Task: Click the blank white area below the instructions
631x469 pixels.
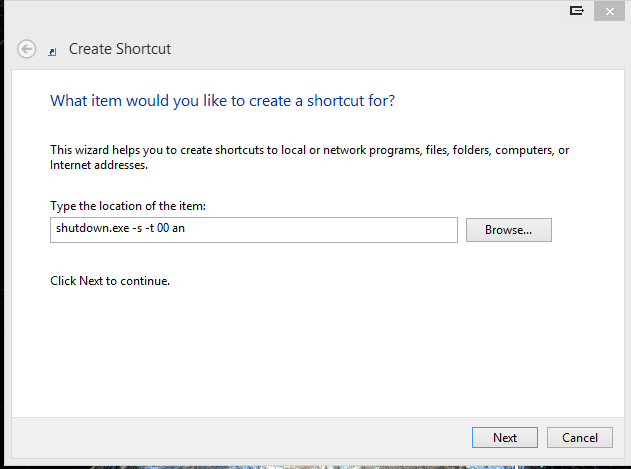Action: pos(318,350)
